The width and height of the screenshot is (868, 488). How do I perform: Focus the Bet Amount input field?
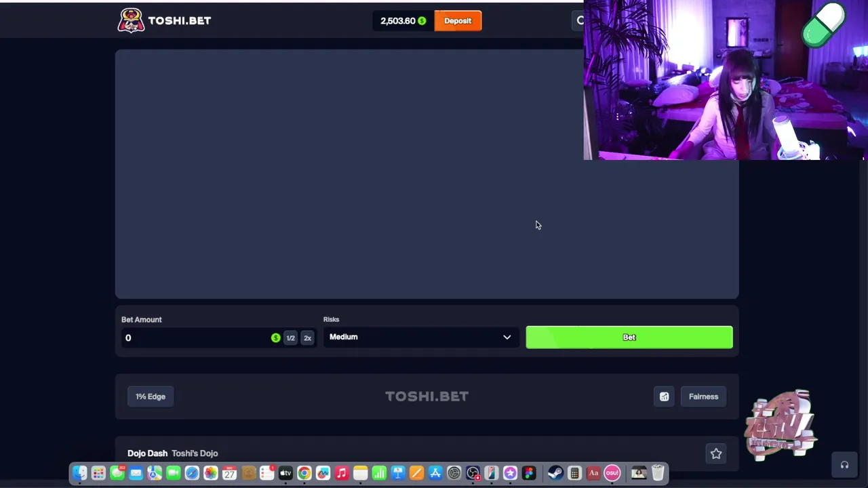(195, 338)
